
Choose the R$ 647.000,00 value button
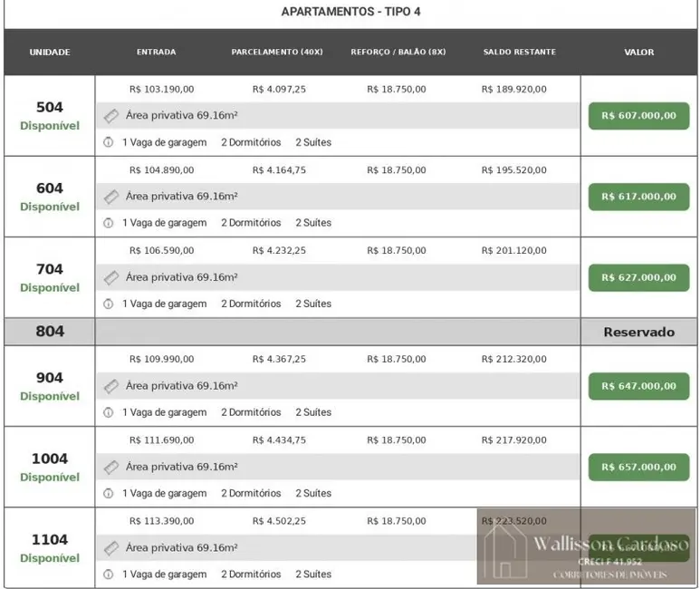pyautogui.click(x=638, y=386)
